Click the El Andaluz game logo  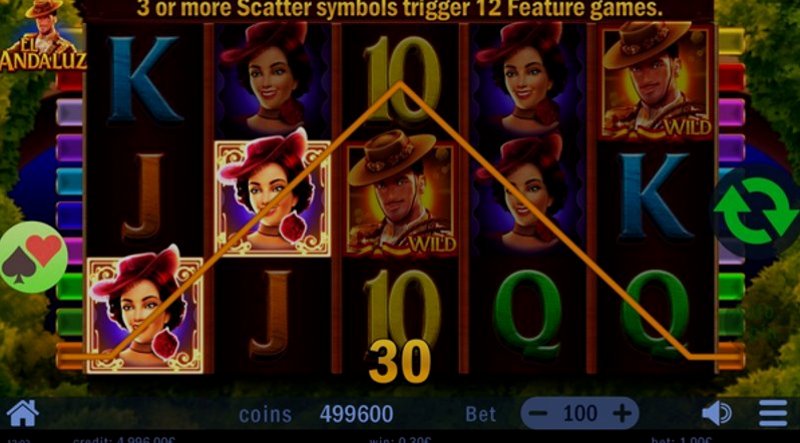42,35
